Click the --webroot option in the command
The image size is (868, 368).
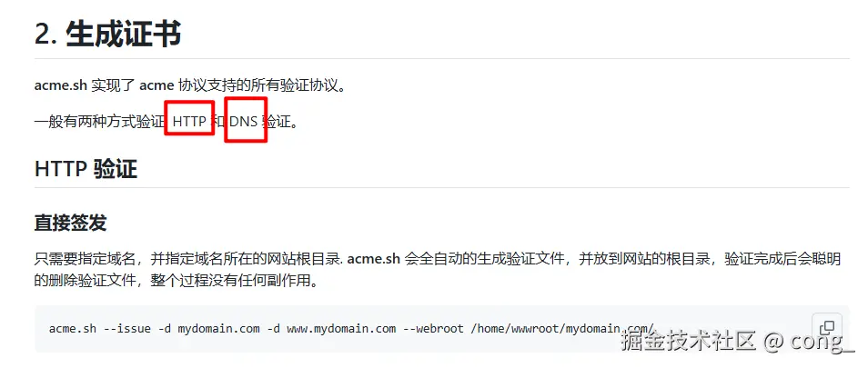(x=433, y=328)
